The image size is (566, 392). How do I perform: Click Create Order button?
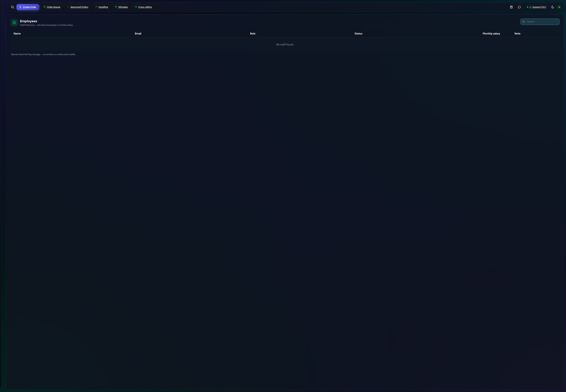(28, 7)
